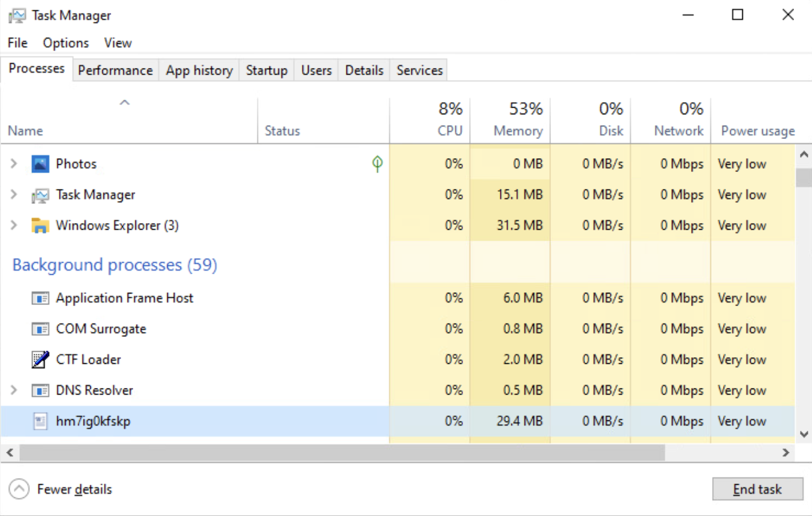Click the Task Manager title bar icon
The height and width of the screenshot is (516, 812).
click(17, 15)
